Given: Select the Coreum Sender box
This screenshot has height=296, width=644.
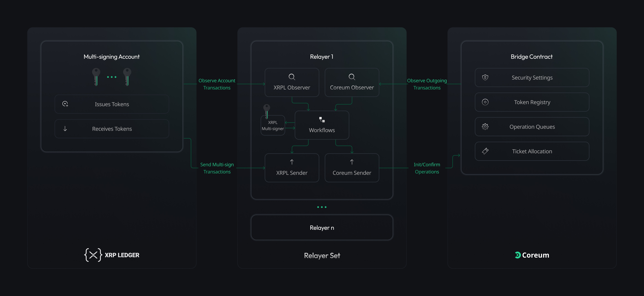Looking at the screenshot, I should [352, 168].
